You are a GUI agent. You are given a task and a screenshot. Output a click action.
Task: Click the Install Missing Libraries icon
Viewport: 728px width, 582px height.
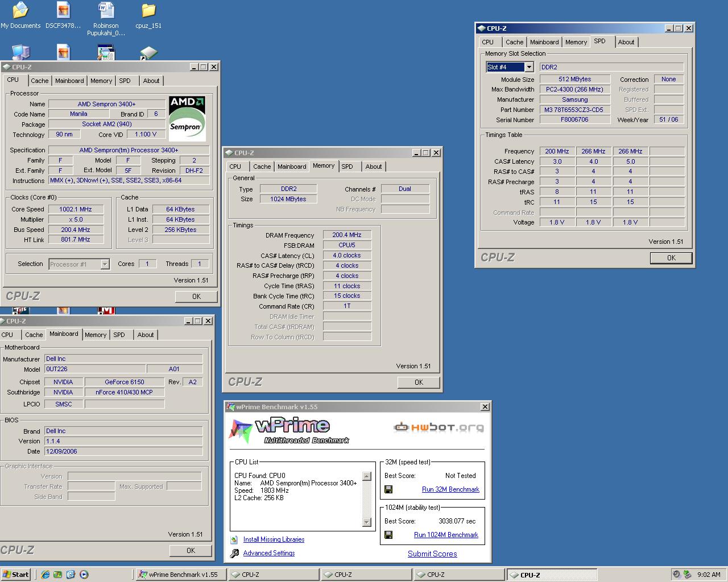[x=234, y=540]
